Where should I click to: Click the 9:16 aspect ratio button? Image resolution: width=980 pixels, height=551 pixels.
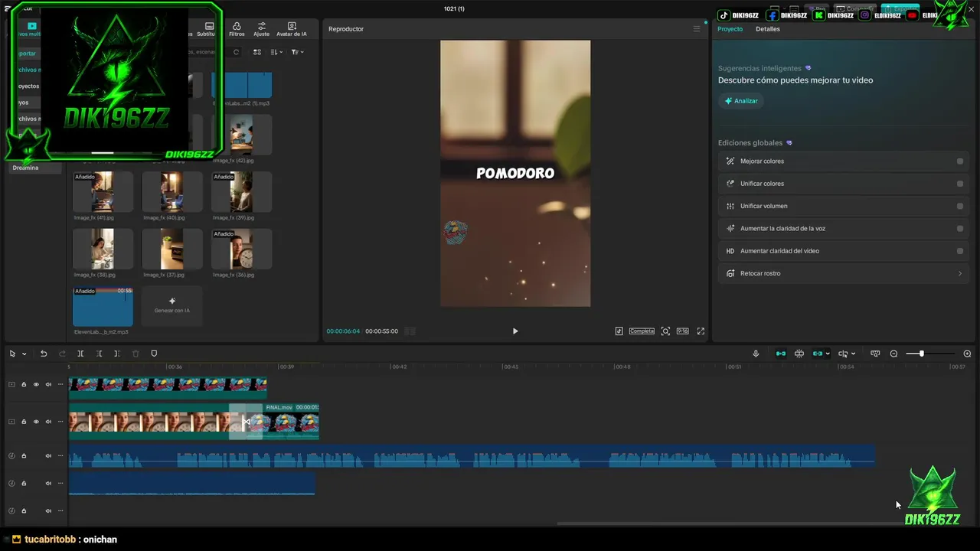tap(682, 331)
